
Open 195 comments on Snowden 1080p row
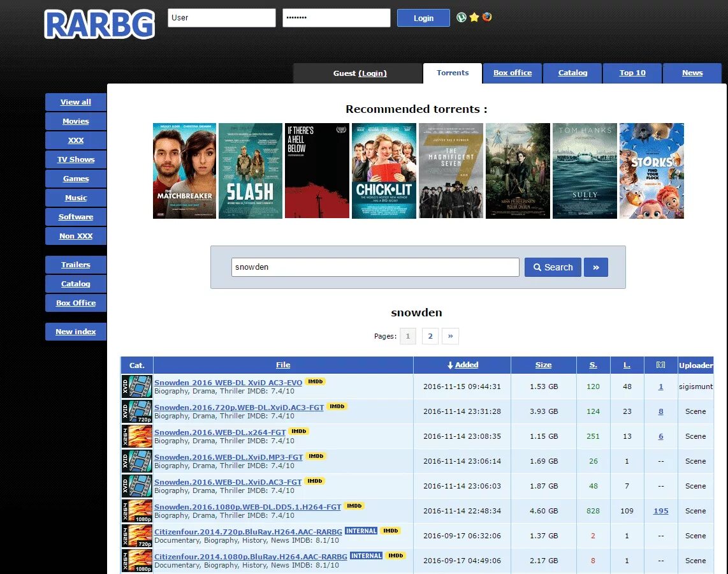tap(660, 511)
